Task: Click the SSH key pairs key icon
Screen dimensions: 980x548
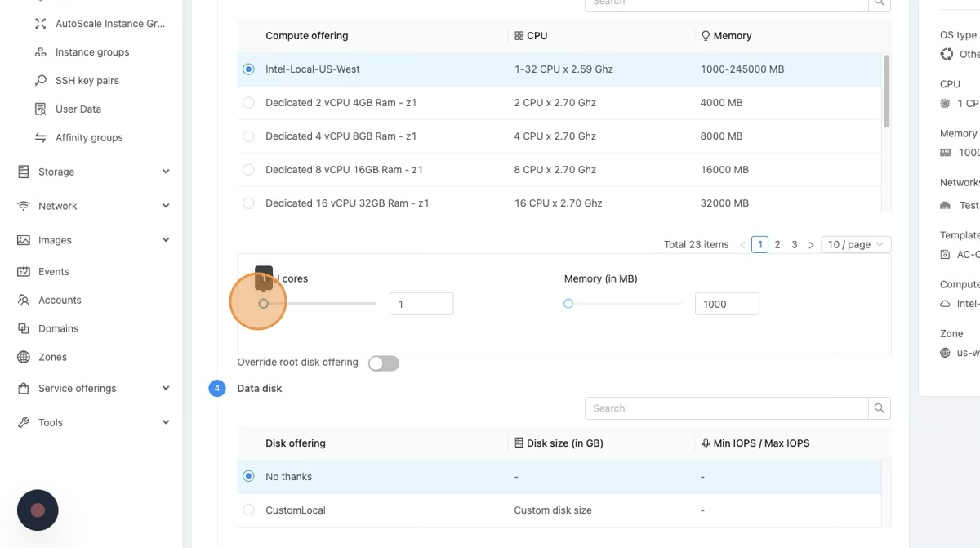Action: point(40,81)
